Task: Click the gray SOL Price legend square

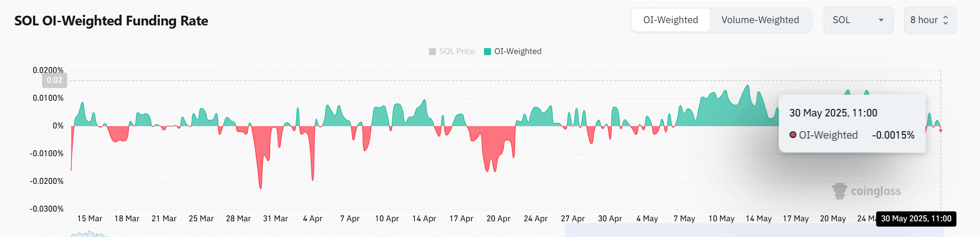Action: tap(432, 51)
